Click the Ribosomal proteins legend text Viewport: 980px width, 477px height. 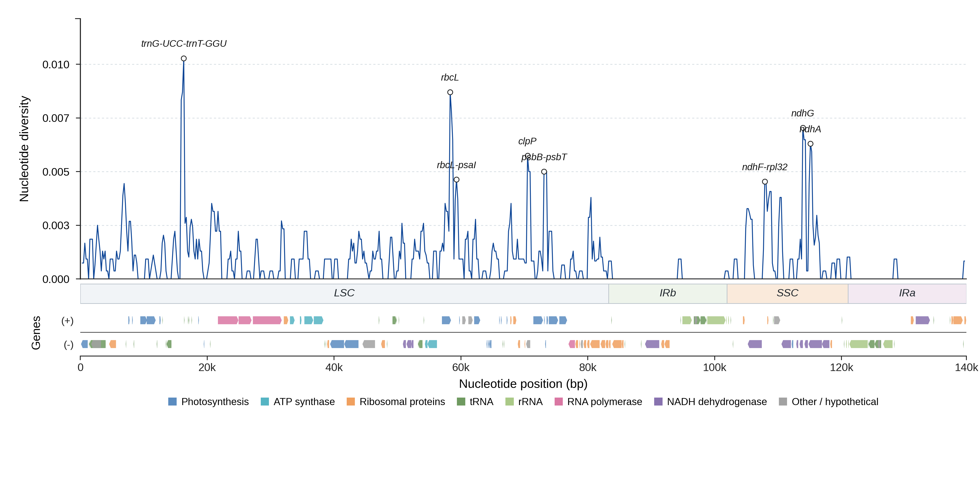click(402, 402)
